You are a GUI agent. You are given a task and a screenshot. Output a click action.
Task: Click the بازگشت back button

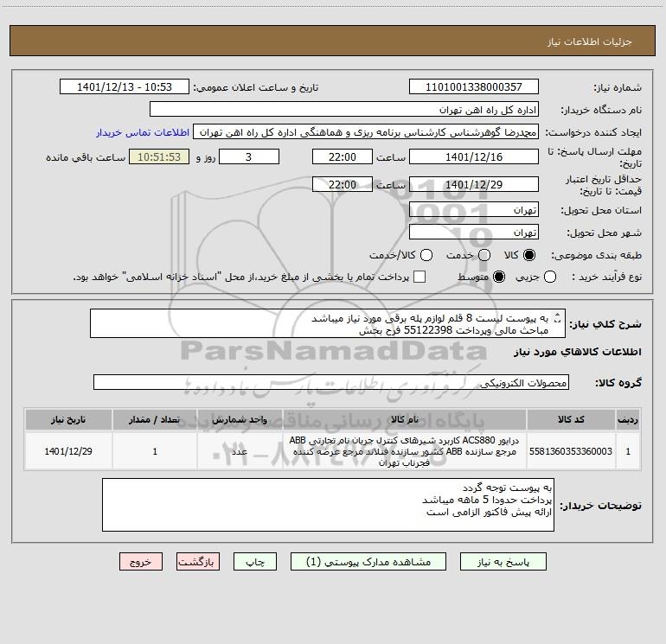tap(198, 562)
